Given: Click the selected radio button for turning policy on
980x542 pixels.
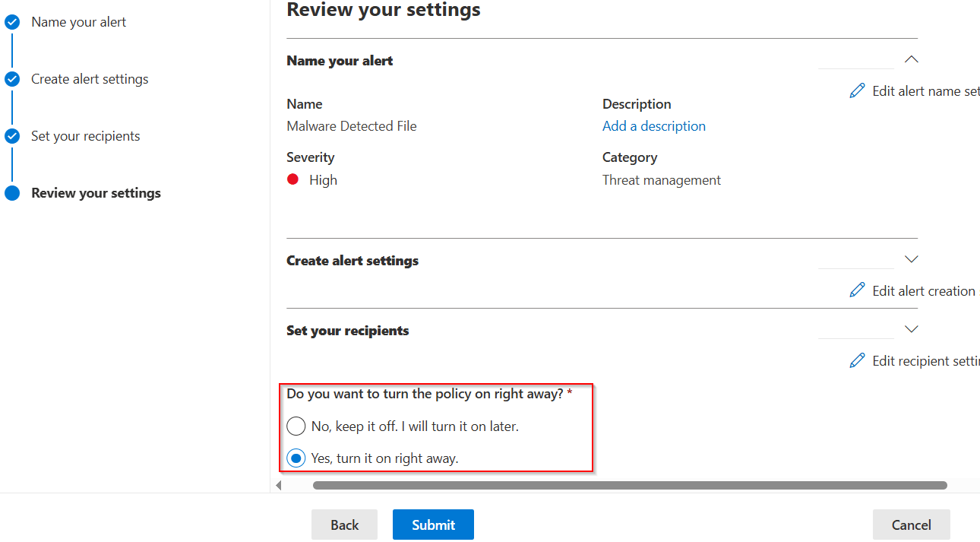Looking at the screenshot, I should 296,458.
